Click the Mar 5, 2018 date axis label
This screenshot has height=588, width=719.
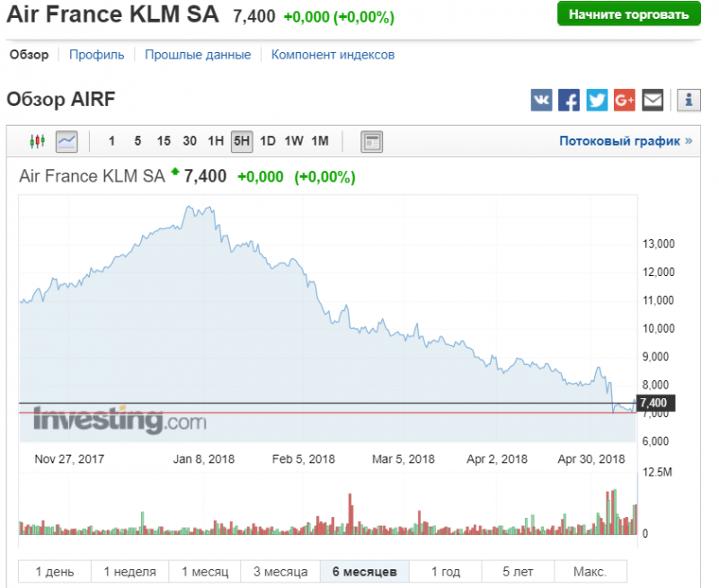[x=403, y=459]
